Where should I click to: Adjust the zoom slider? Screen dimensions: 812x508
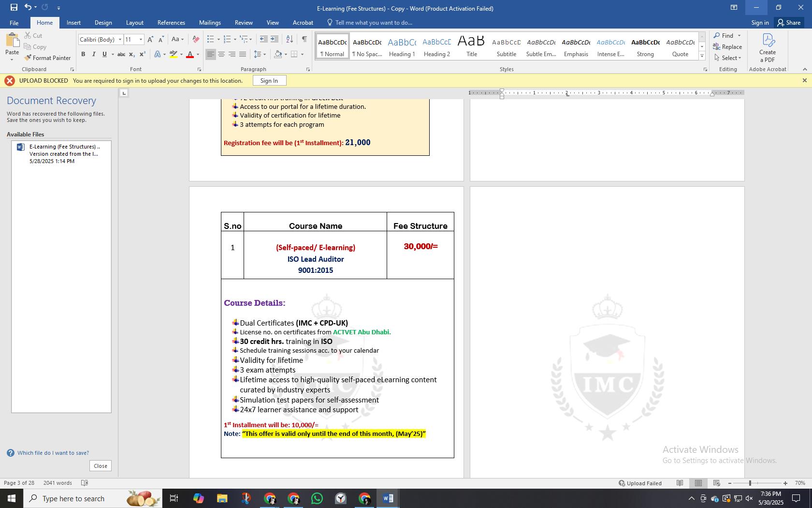(x=750, y=483)
